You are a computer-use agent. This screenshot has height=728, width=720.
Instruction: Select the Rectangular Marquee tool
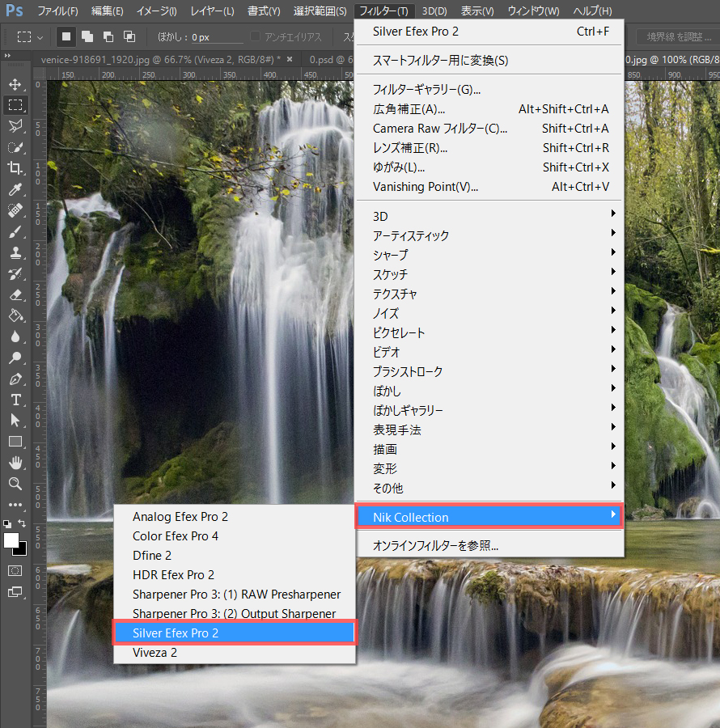coord(15,105)
